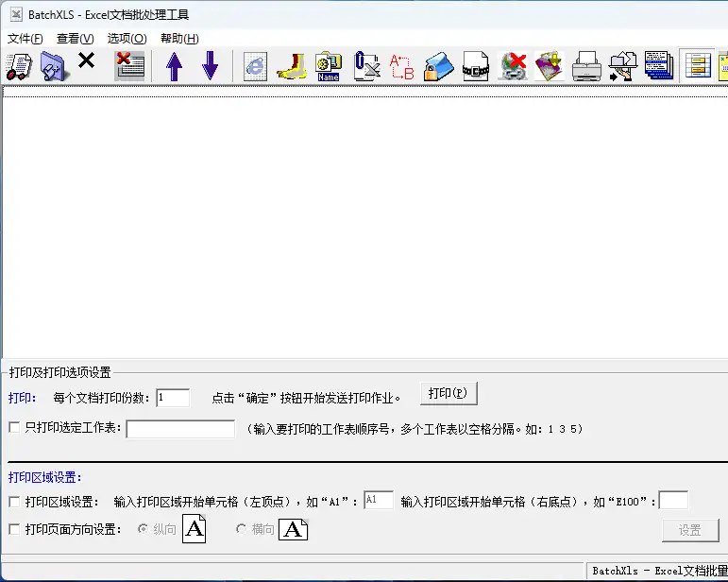Click the globe with red X icon

[512, 66]
